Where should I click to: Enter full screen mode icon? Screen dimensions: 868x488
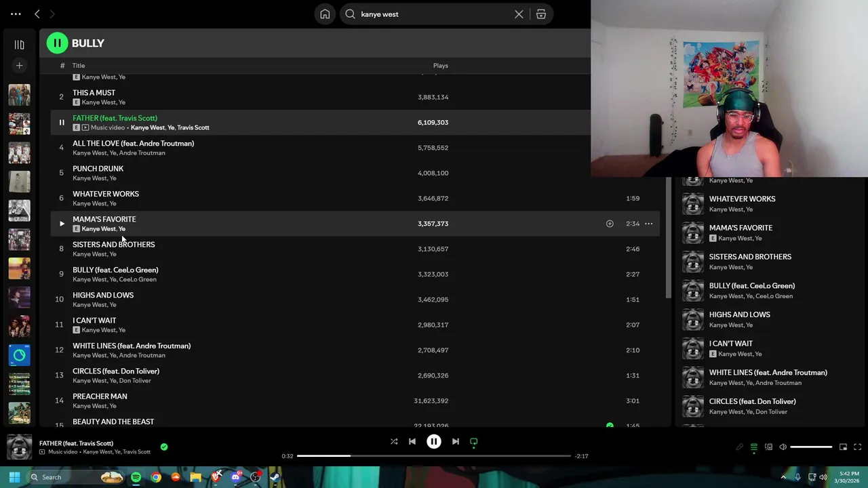[x=857, y=447]
